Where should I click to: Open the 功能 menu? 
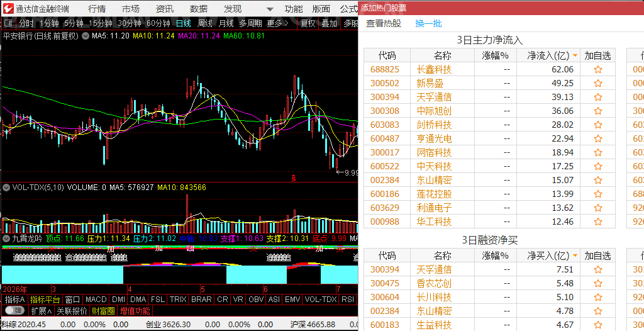pyautogui.click(x=294, y=9)
